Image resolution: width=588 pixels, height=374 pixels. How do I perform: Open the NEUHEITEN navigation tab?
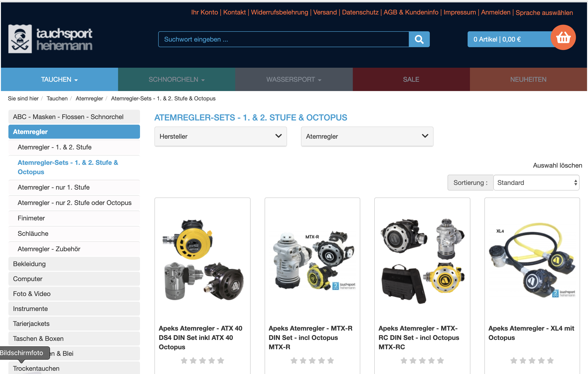coord(528,79)
